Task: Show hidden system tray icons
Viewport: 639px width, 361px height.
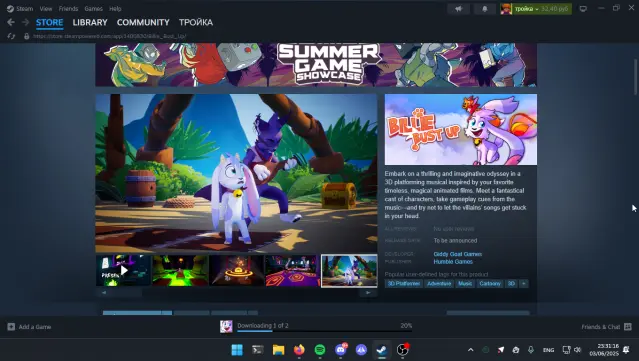Action: tap(470, 350)
